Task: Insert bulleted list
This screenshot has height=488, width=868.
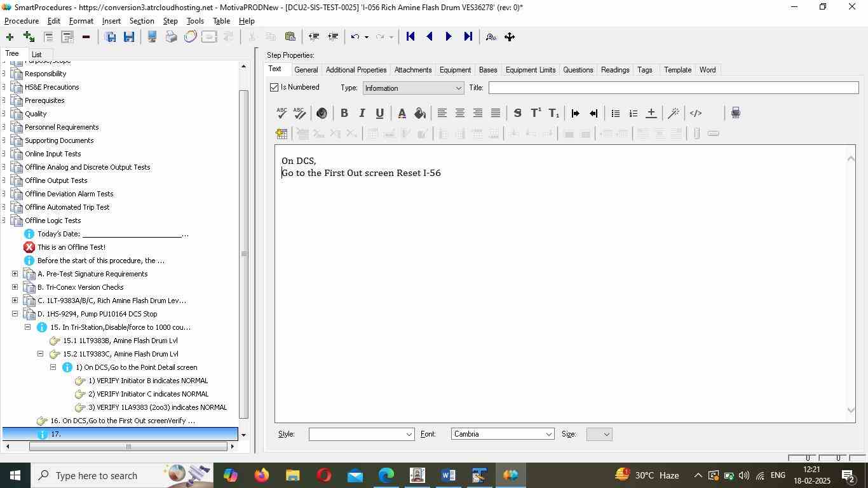Action: 615,113
